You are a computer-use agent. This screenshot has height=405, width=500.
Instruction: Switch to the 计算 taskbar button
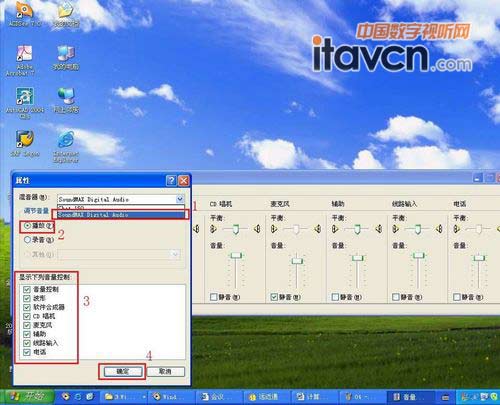(315, 397)
